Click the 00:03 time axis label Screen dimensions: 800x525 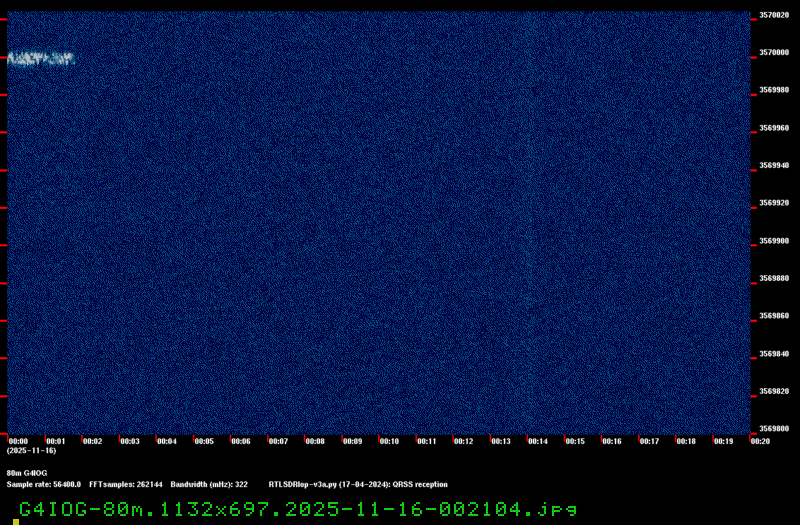pyautogui.click(x=130, y=441)
